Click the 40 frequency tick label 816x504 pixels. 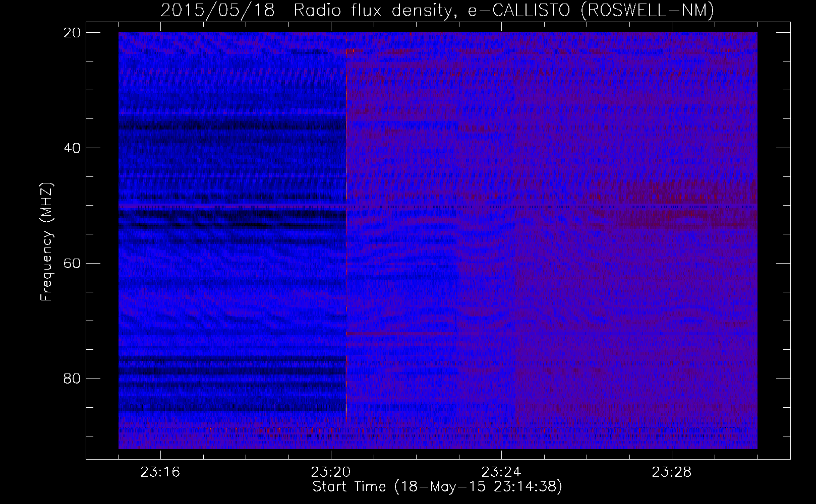73,148
